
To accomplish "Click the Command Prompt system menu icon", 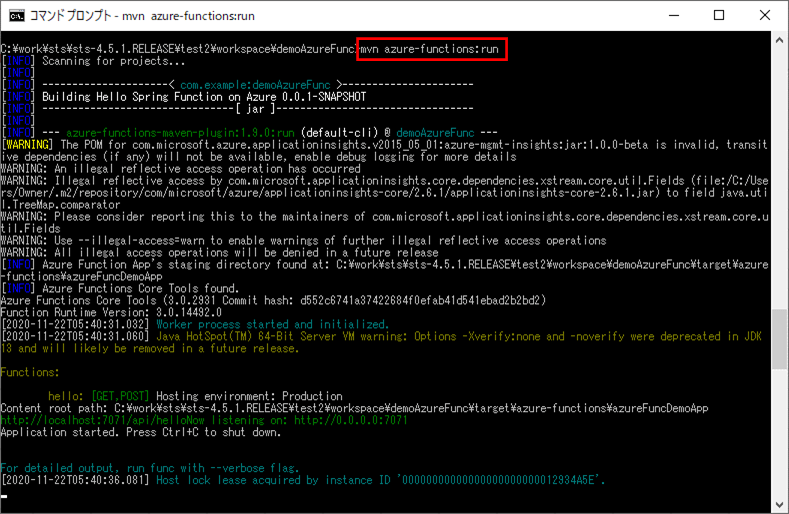I will pyautogui.click(x=16, y=15).
